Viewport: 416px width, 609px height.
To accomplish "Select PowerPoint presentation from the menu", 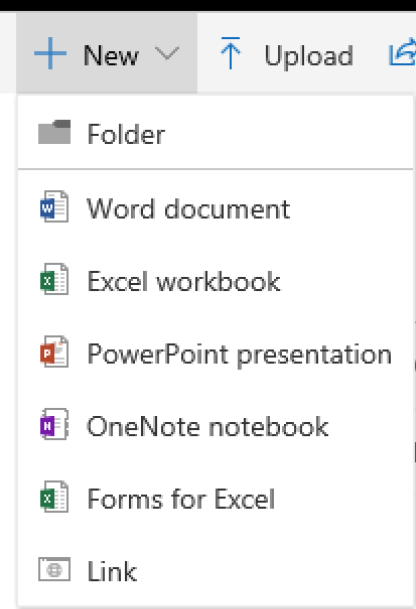I will [216, 351].
